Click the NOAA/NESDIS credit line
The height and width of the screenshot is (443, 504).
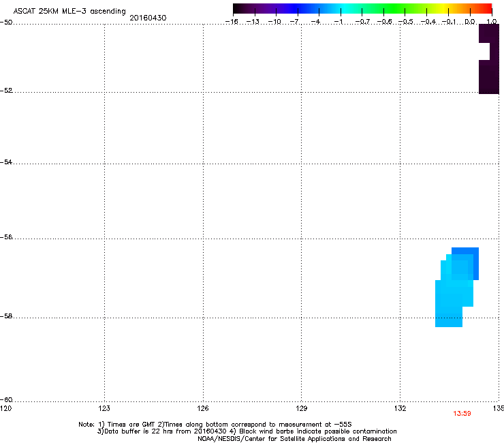(294, 439)
